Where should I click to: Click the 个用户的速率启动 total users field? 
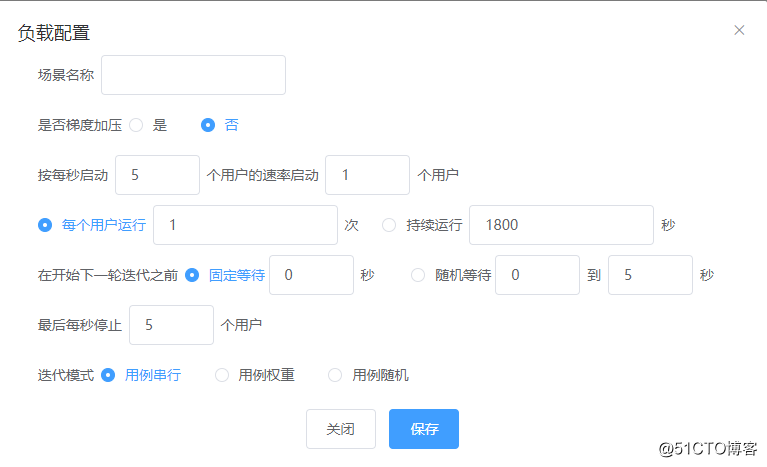(367, 175)
